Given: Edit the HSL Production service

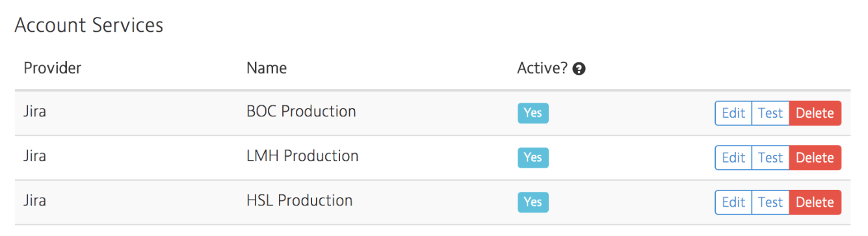Looking at the screenshot, I should click(x=733, y=202).
